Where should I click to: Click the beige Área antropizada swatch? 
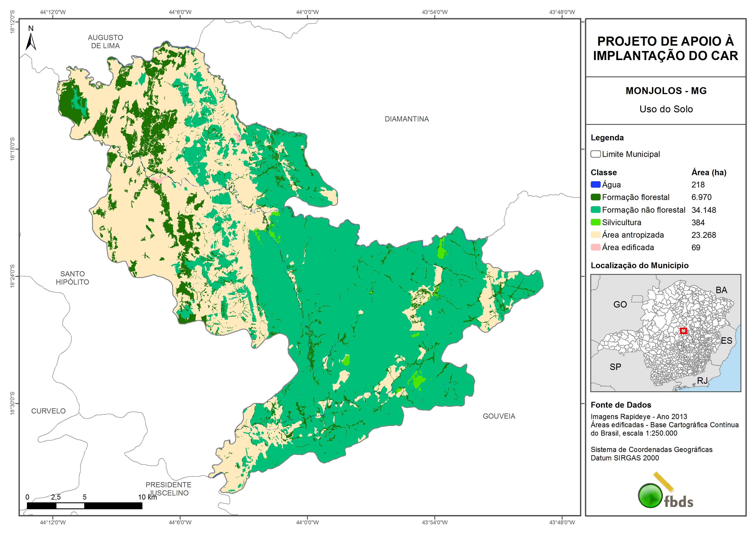tap(595, 235)
